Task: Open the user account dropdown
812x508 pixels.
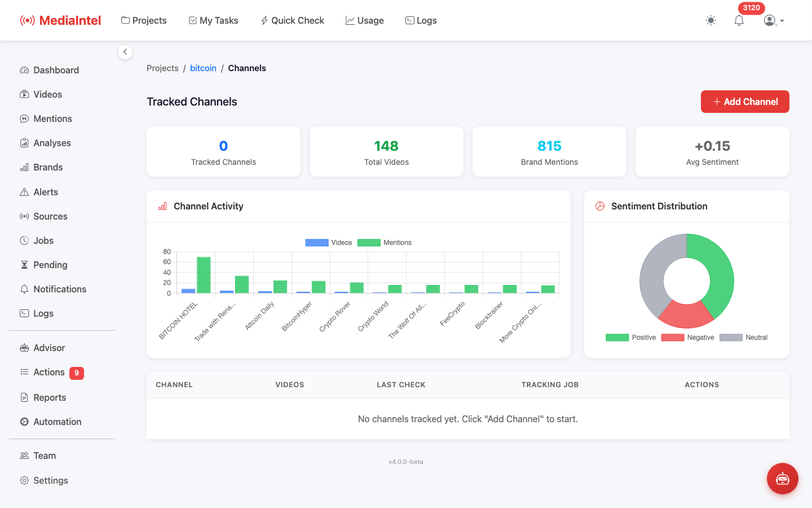Action: 774,20
